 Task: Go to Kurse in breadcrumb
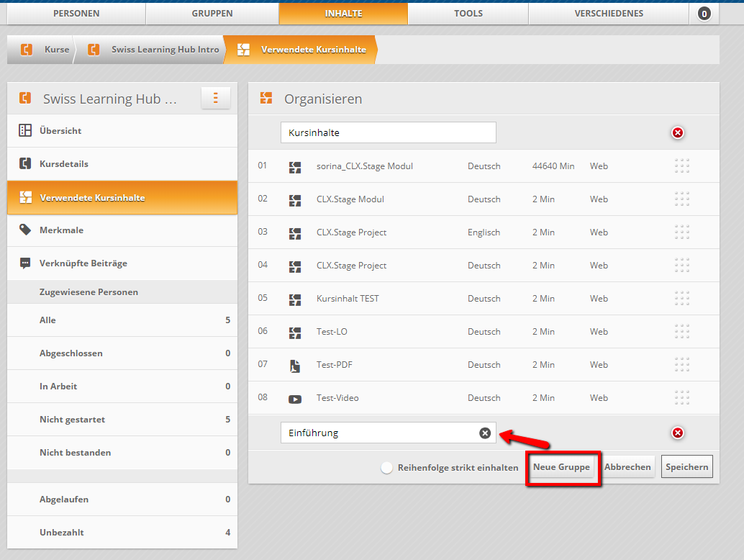tap(56, 50)
